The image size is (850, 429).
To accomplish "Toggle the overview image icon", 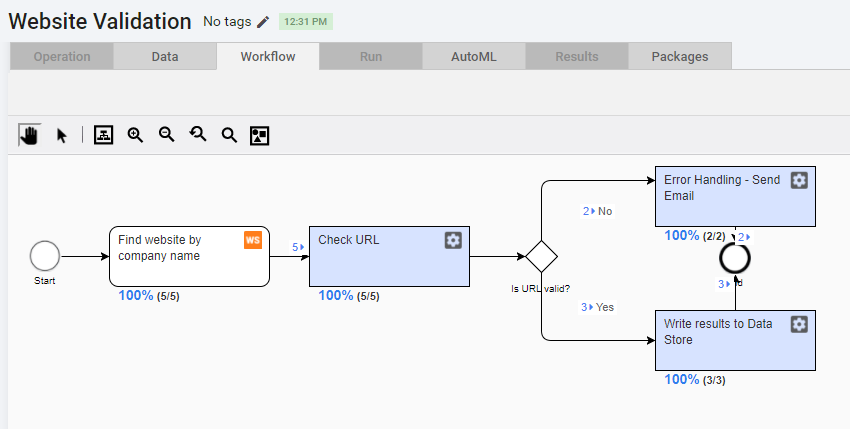I will click(x=260, y=136).
